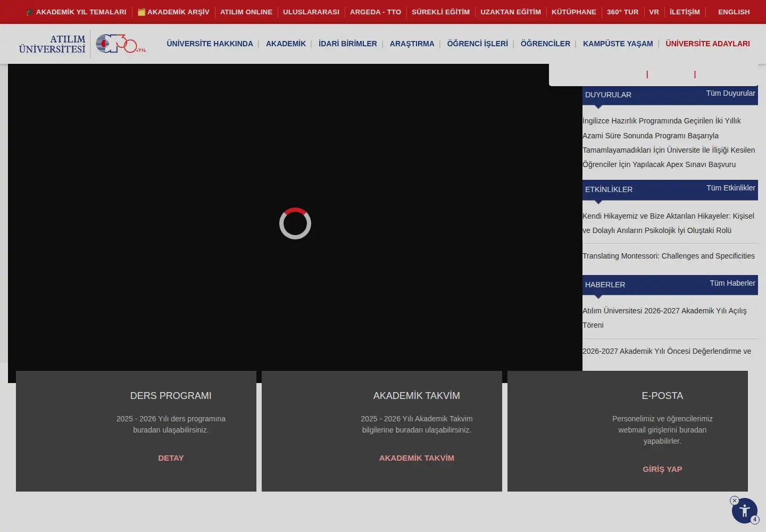Open Öğrenci İşleri menu

pos(478,44)
